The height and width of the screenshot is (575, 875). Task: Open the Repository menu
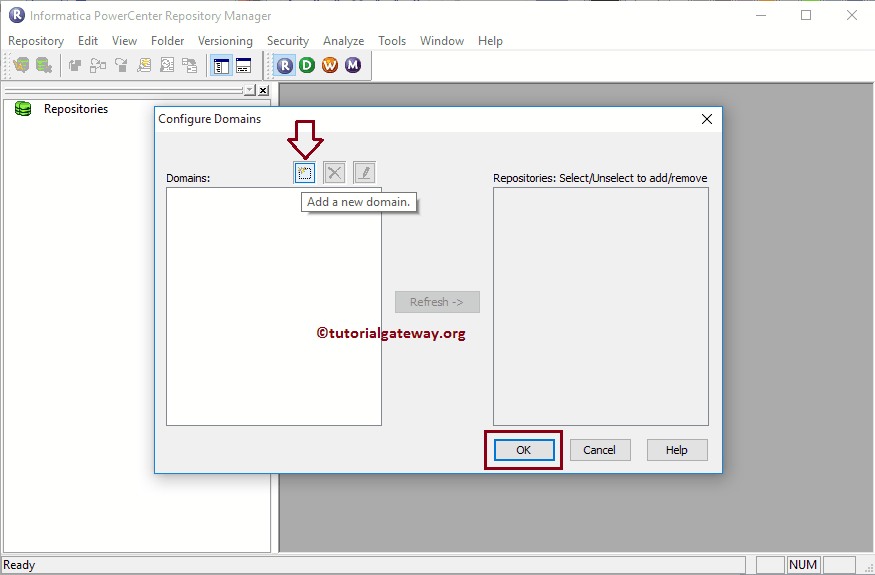pyautogui.click(x=36, y=41)
